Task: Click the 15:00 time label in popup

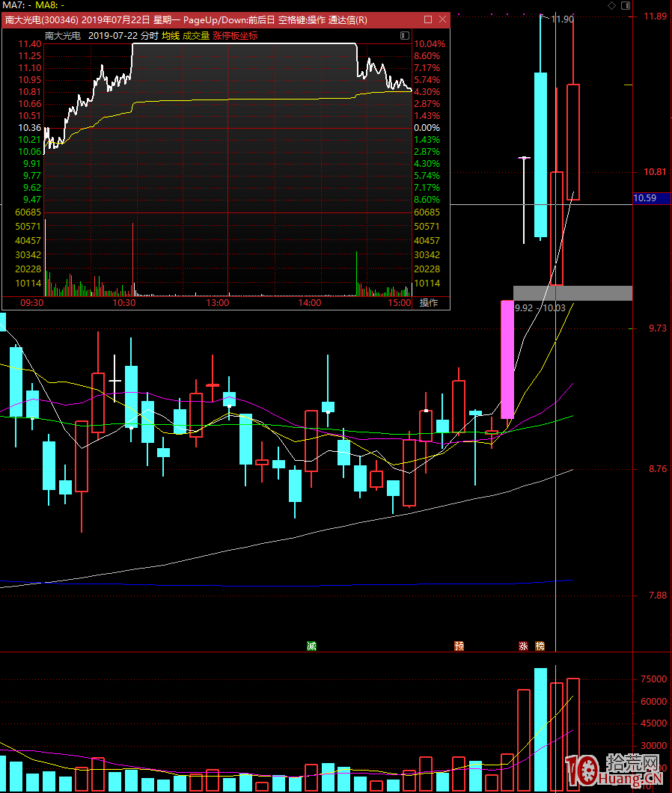Action: [400, 302]
